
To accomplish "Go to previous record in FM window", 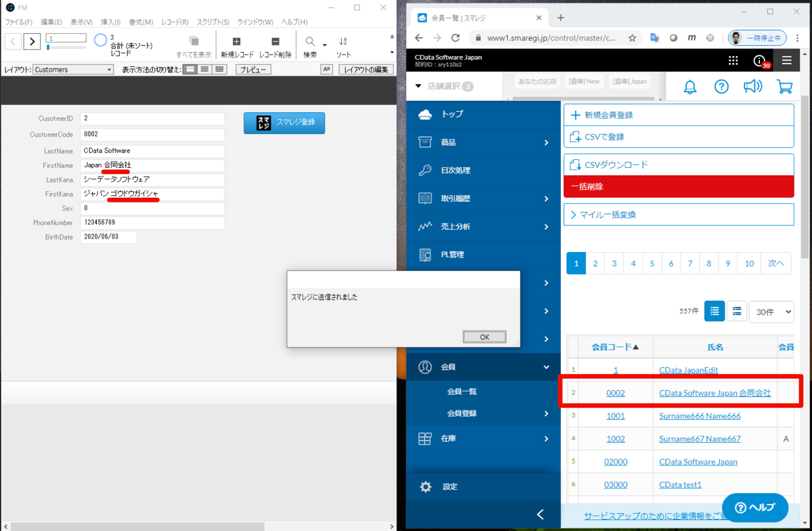I will click(x=13, y=42).
